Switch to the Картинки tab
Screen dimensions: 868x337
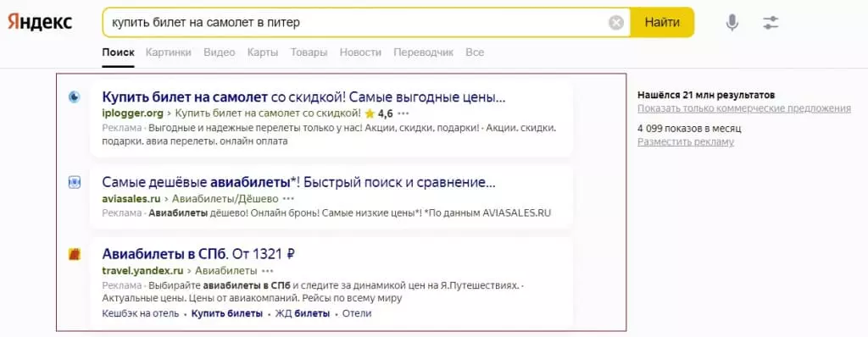(169, 52)
